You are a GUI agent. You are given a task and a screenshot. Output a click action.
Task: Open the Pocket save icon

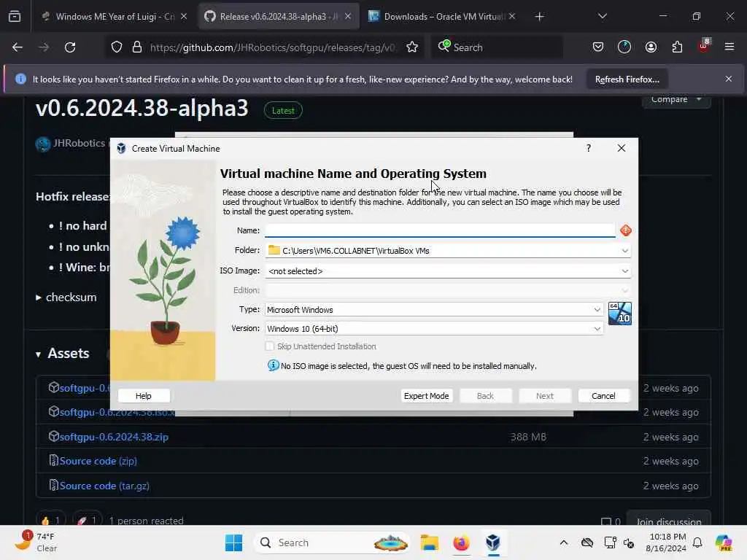click(x=598, y=47)
